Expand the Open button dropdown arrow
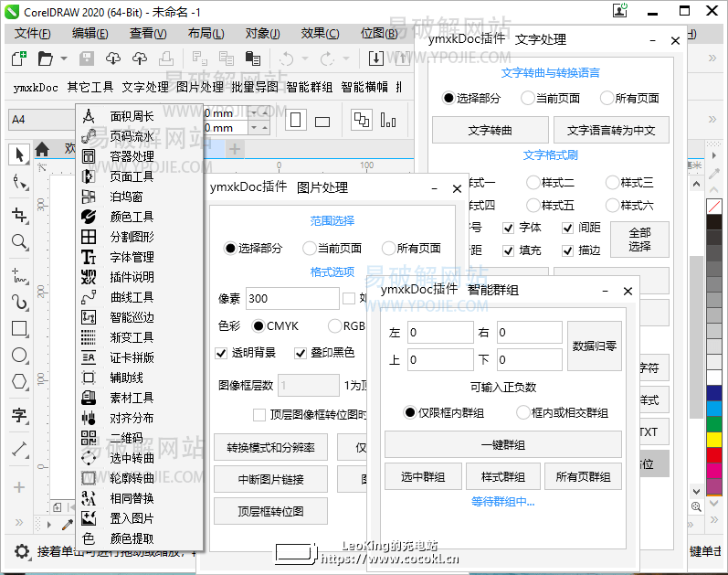The height and width of the screenshot is (575, 728). (x=64, y=59)
